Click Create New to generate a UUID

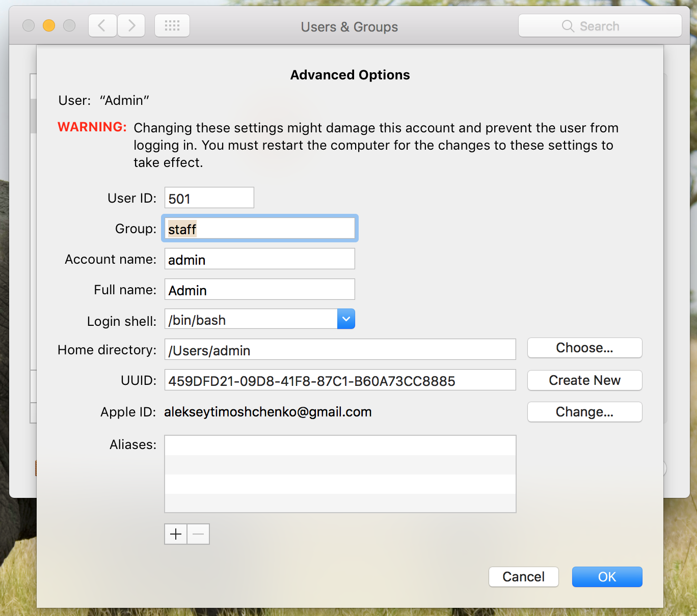pyautogui.click(x=584, y=380)
